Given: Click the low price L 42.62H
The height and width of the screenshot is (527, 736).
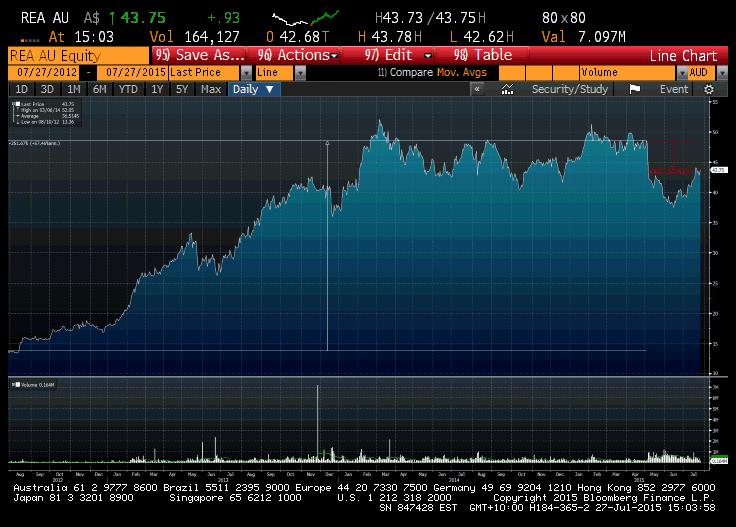Looking at the screenshot, I should (482, 37).
